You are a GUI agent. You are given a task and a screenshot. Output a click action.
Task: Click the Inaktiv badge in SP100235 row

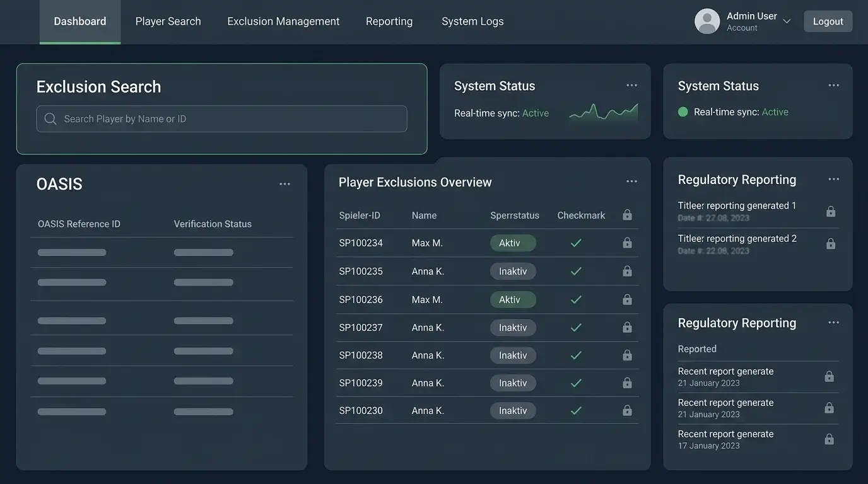(x=513, y=272)
